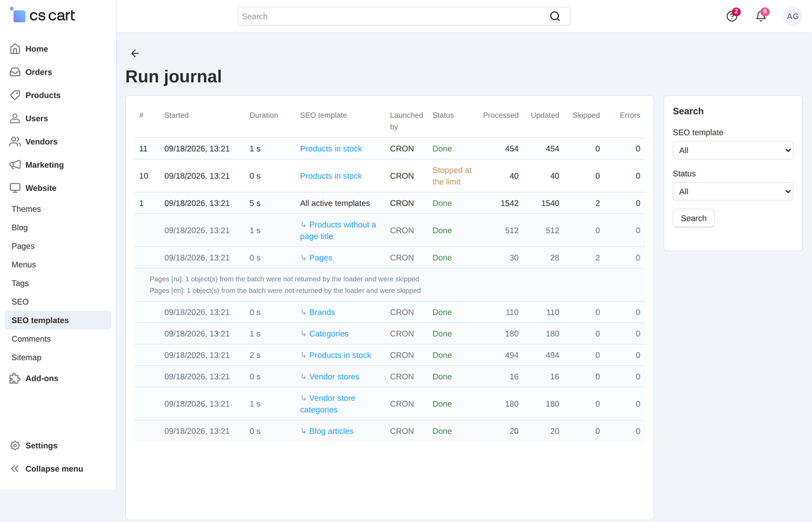Click run number 11 cell
812x522 pixels.
(143, 149)
